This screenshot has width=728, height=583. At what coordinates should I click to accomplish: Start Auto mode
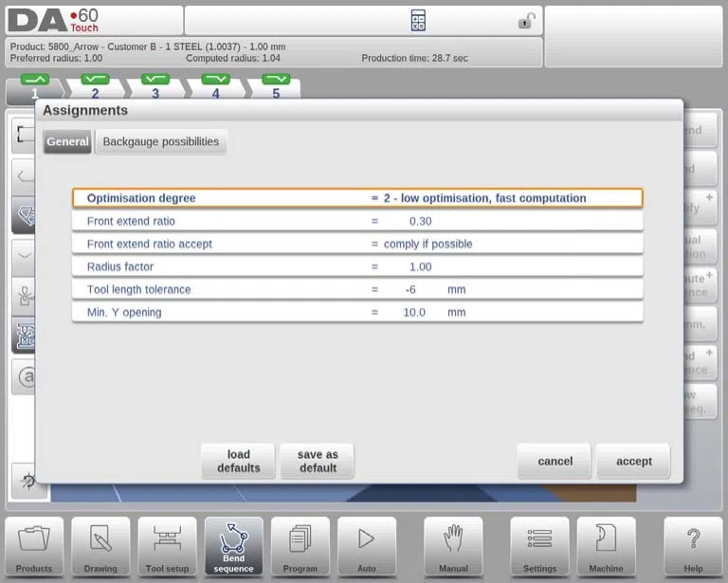pyautogui.click(x=367, y=547)
